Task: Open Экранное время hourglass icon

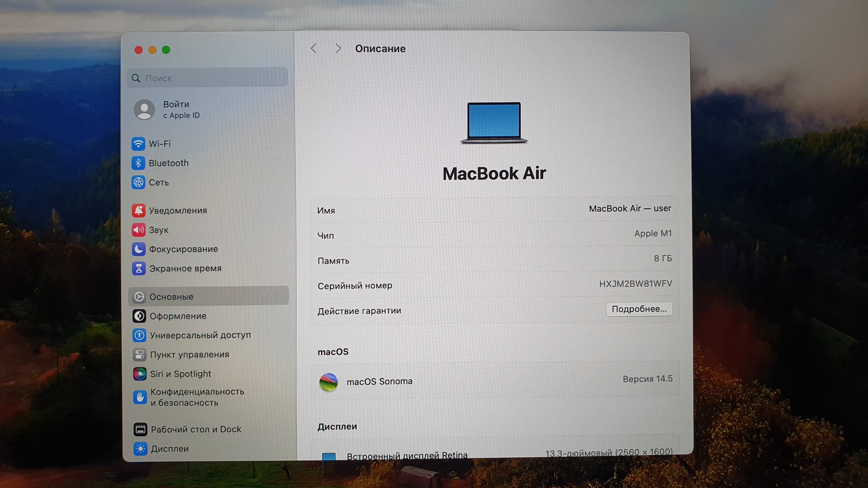Action: pos(139,269)
